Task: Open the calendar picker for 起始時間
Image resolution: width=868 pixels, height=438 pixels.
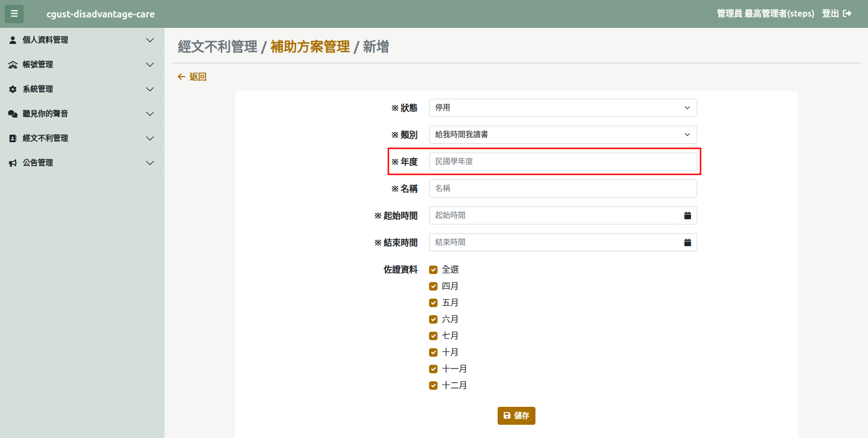Action: coord(688,215)
